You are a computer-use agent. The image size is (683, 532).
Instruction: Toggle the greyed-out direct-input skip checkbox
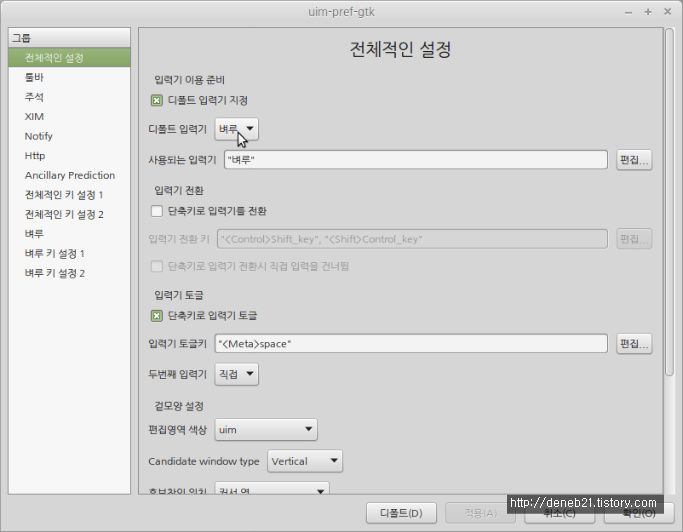(x=156, y=266)
